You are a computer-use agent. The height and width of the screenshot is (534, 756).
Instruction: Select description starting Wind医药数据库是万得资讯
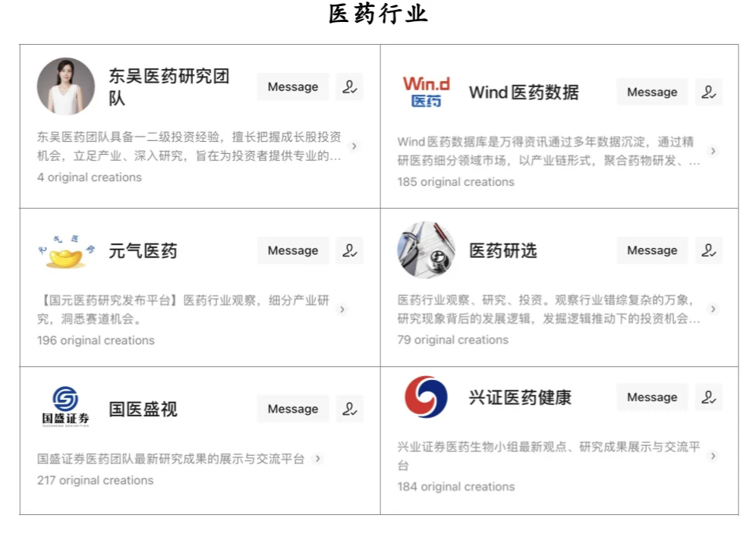[x=549, y=151]
